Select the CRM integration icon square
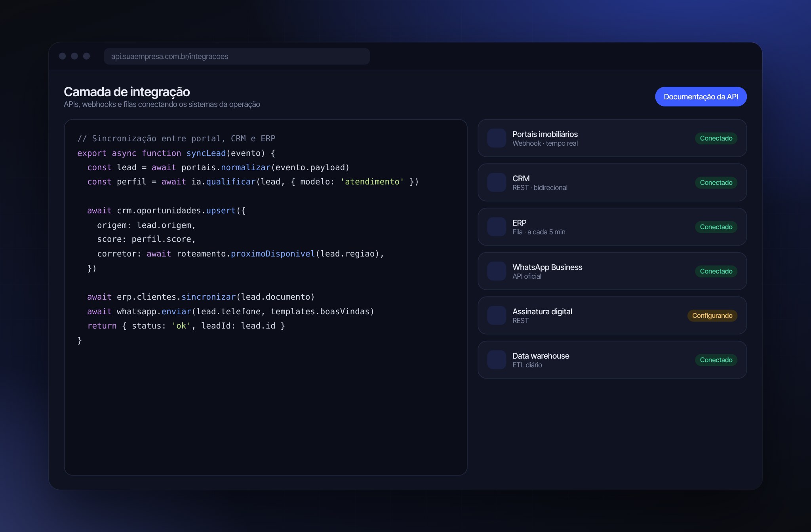The width and height of the screenshot is (811, 532). point(497,182)
